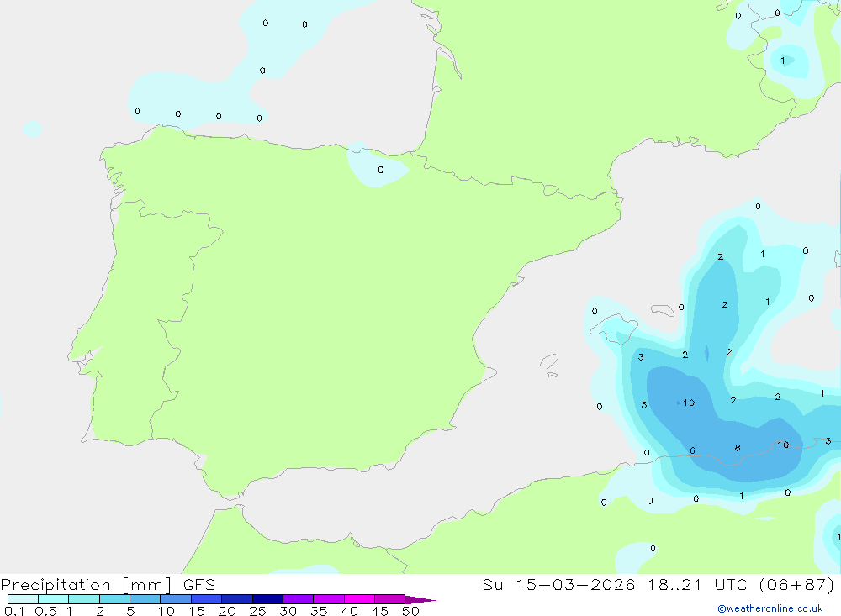Click the '0.1' legend tick label
The image size is (841, 616).
(14, 611)
